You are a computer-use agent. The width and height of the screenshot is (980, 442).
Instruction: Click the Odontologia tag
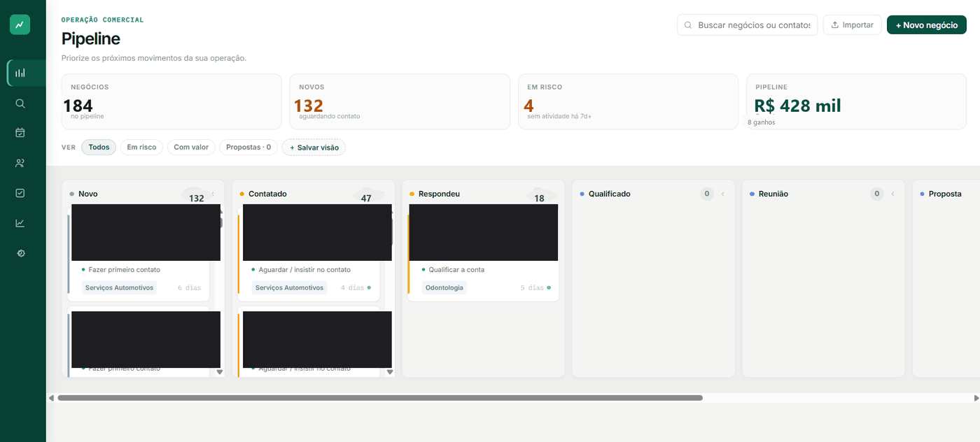pos(444,287)
